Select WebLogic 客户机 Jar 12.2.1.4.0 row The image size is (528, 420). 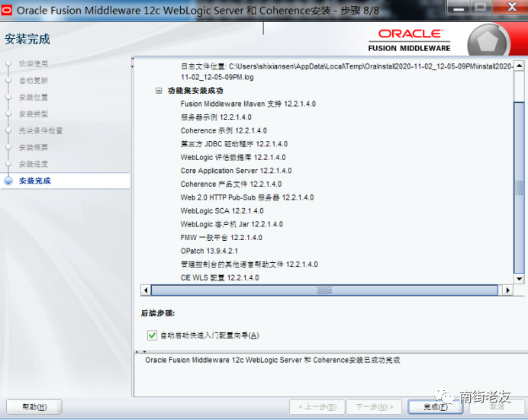pos(232,224)
